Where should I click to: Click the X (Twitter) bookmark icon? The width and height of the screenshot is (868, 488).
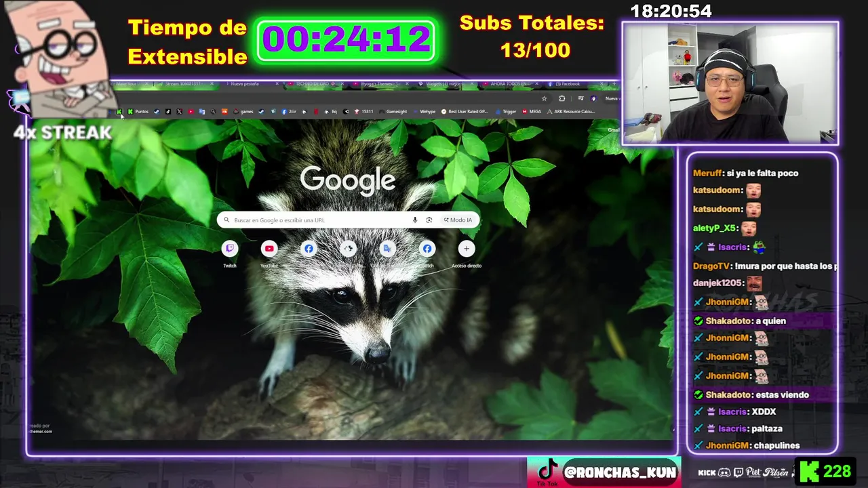[x=180, y=112]
